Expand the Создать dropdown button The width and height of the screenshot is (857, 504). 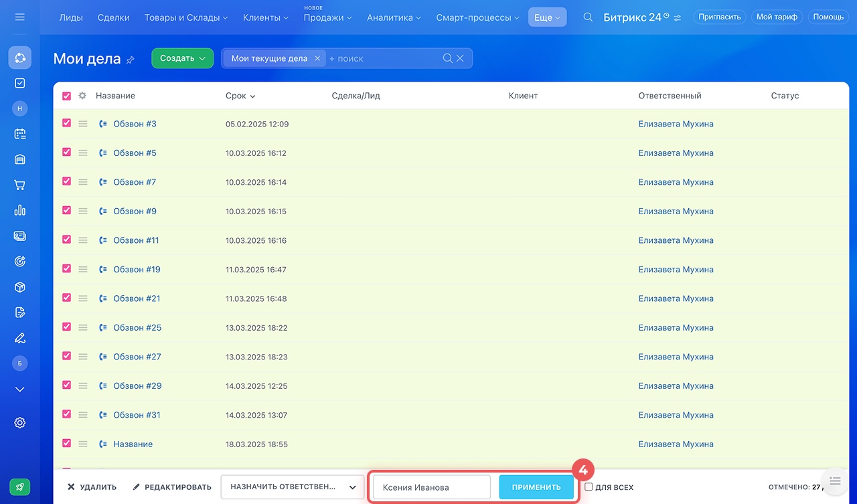coord(182,58)
